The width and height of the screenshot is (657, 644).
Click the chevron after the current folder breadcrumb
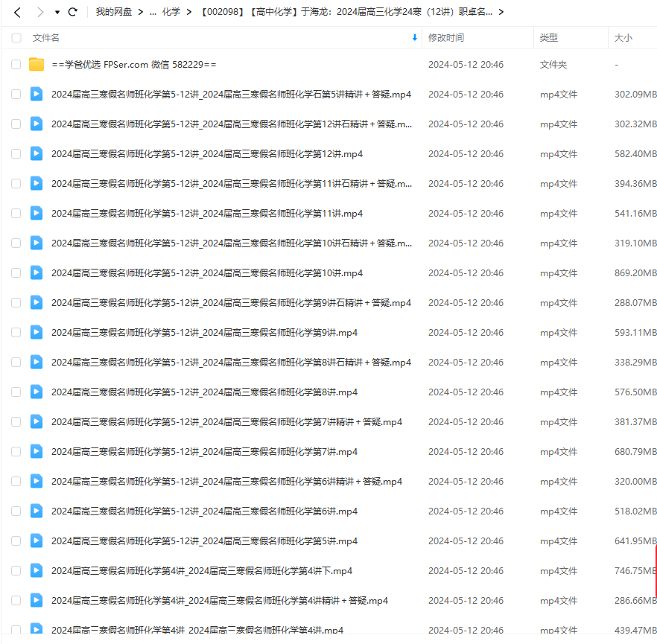[501, 12]
